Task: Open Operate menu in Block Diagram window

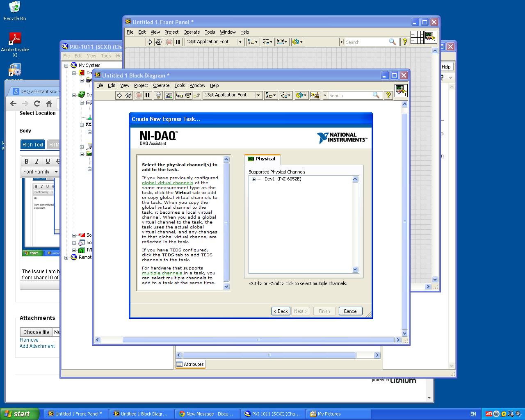Action: [x=161, y=85]
